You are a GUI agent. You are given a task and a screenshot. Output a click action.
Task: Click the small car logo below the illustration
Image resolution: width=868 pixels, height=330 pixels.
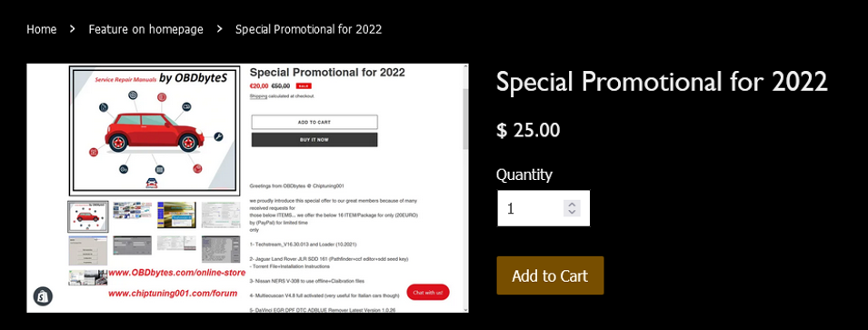pos(151,183)
